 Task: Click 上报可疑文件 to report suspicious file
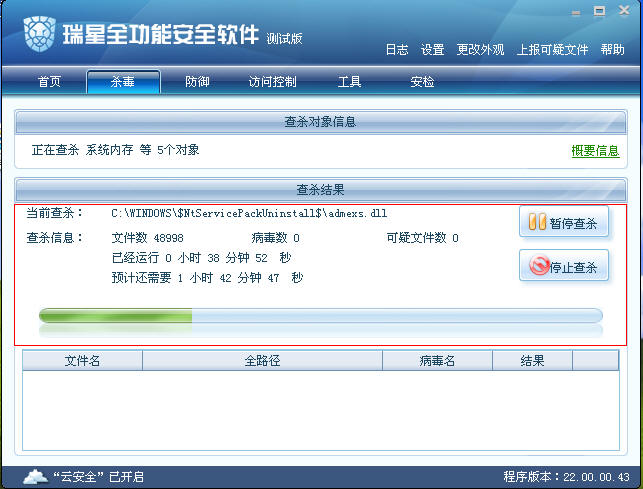(552, 50)
